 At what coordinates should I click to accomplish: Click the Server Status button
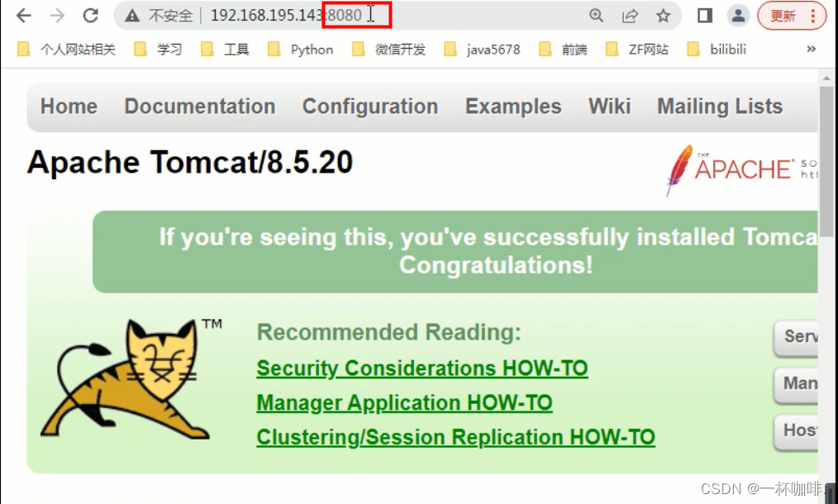tap(797, 337)
